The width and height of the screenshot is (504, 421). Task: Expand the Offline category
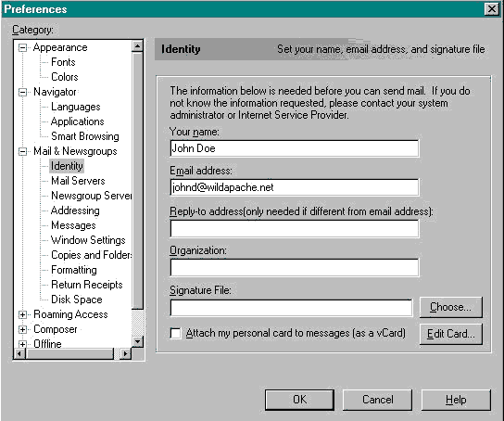tap(22, 344)
